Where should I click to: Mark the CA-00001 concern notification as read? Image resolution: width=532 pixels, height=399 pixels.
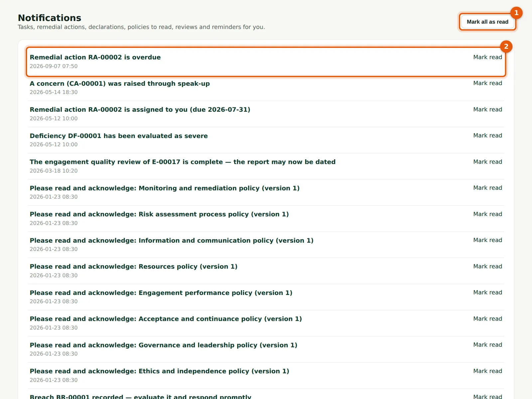[x=487, y=83]
